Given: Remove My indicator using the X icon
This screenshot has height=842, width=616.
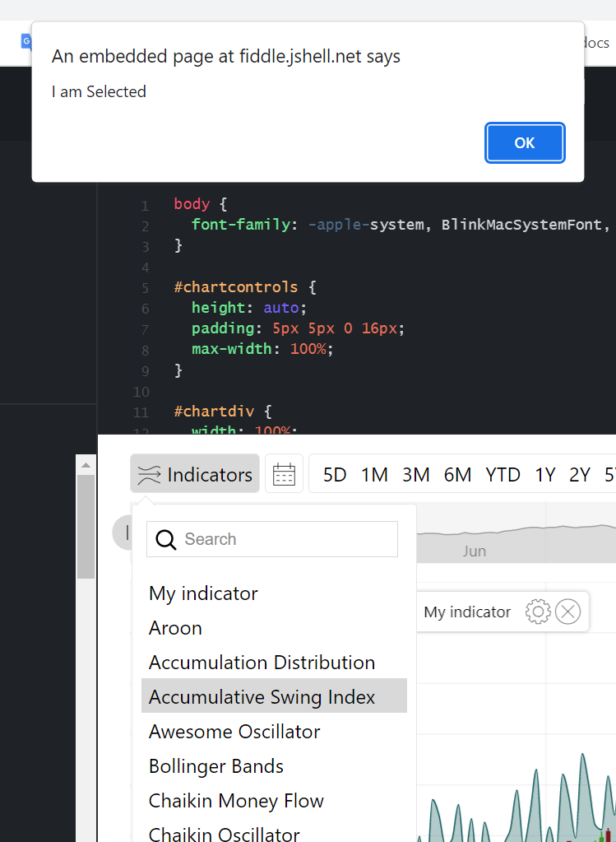Looking at the screenshot, I should pyautogui.click(x=567, y=612).
